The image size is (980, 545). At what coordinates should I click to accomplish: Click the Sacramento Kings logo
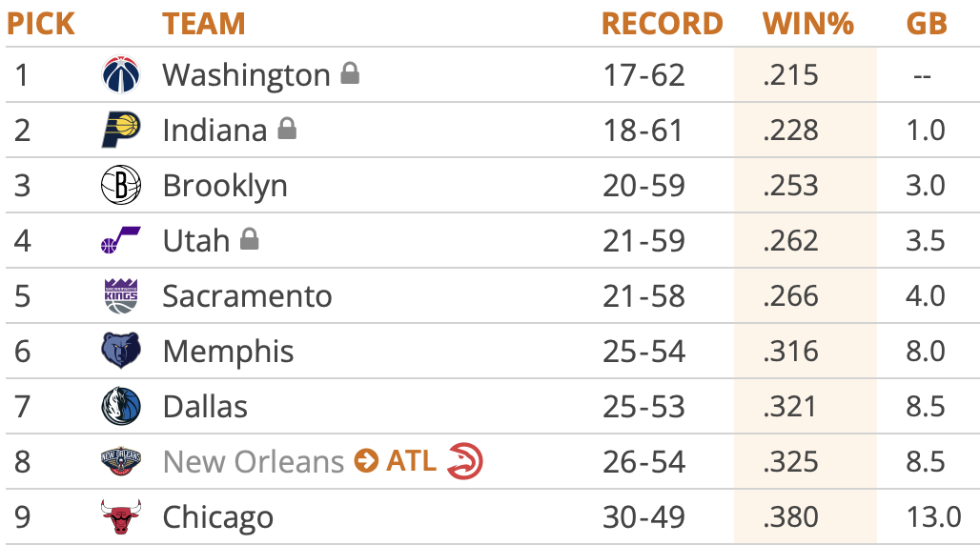click(x=121, y=295)
